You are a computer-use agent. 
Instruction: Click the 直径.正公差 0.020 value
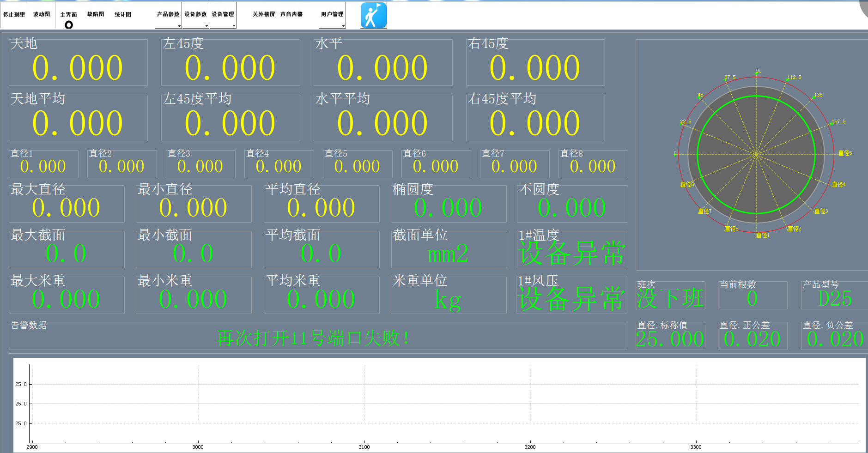click(x=752, y=339)
